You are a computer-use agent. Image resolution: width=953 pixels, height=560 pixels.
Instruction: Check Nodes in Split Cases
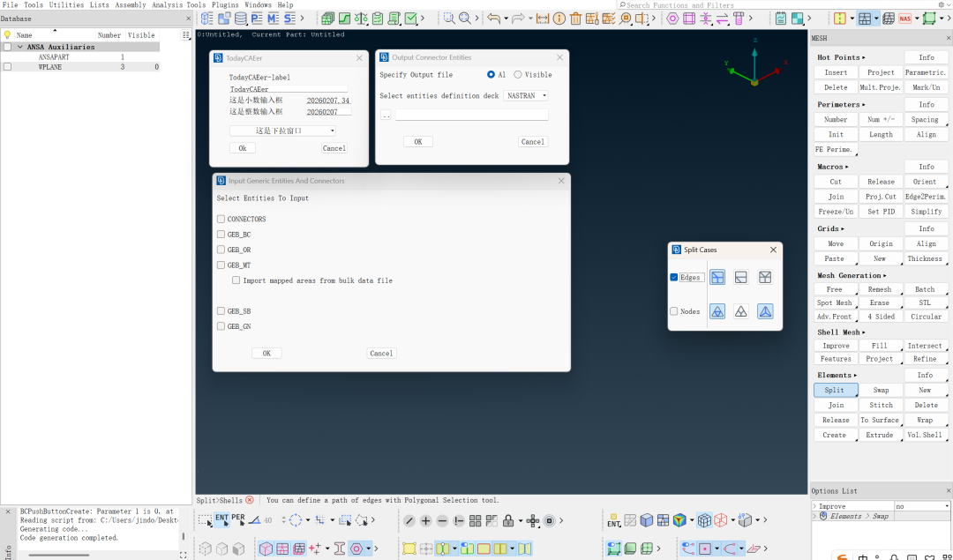point(674,311)
